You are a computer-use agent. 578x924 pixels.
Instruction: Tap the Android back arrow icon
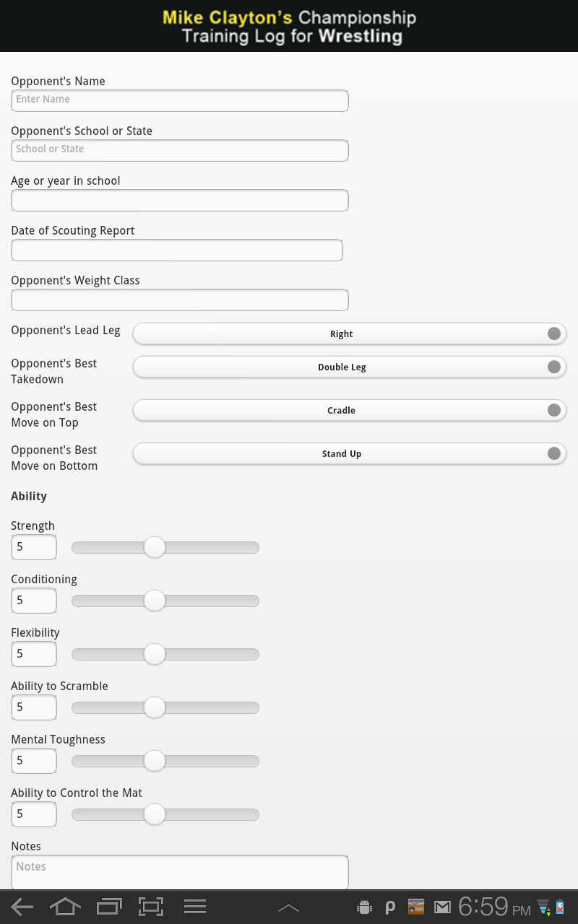[22, 907]
